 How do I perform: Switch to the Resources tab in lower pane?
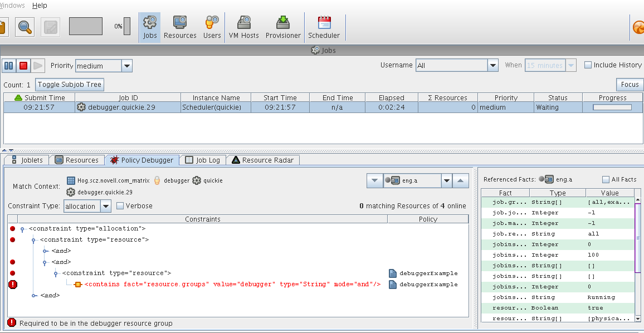click(x=77, y=160)
